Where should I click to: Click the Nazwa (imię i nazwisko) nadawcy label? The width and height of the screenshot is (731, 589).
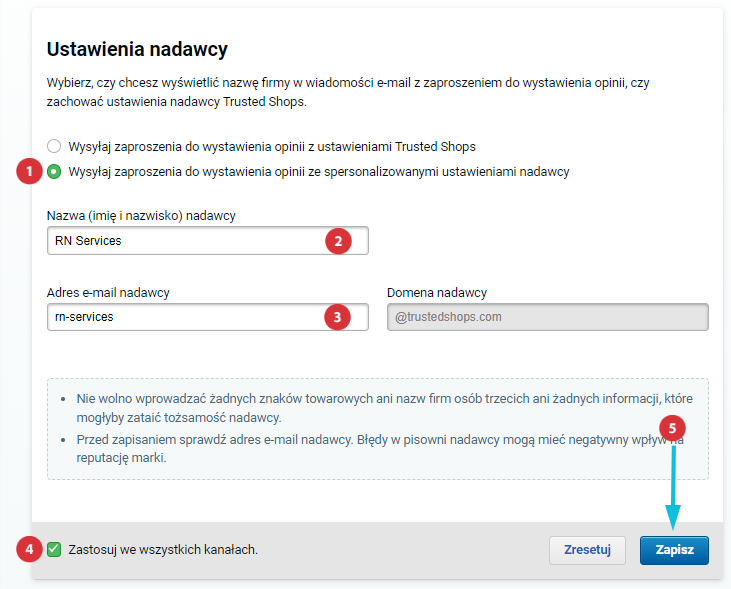pos(141,215)
